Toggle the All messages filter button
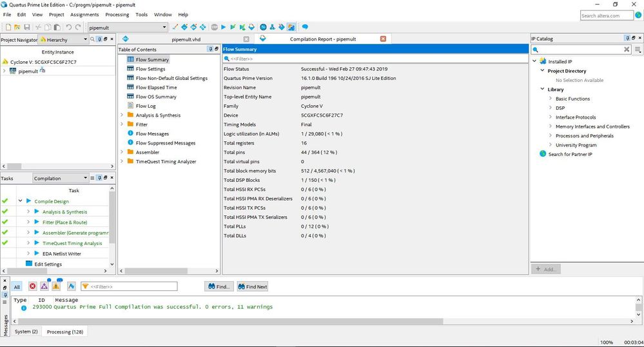The width and height of the screenshot is (644, 347). click(x=17, y=286)
